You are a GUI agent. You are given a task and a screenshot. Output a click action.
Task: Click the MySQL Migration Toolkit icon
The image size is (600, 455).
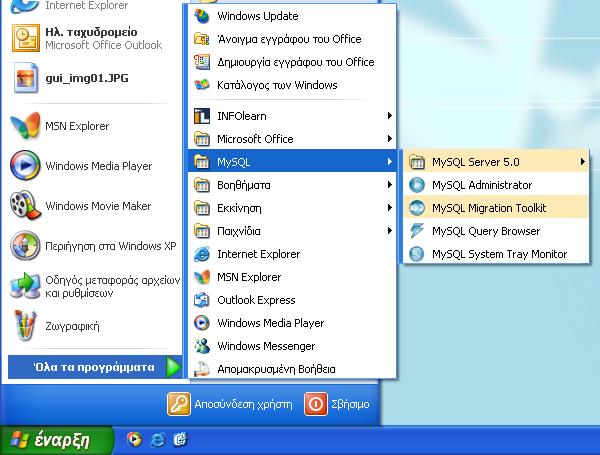(417, 208)
